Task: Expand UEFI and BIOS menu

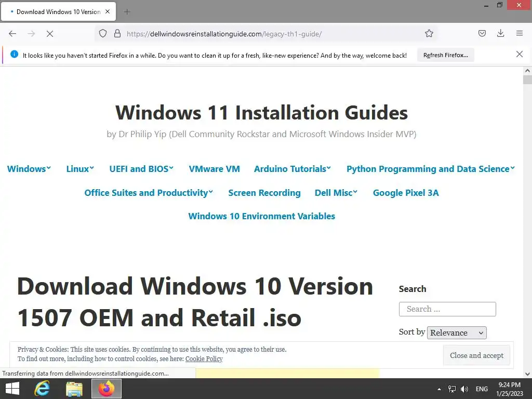Action: (141, 169)
